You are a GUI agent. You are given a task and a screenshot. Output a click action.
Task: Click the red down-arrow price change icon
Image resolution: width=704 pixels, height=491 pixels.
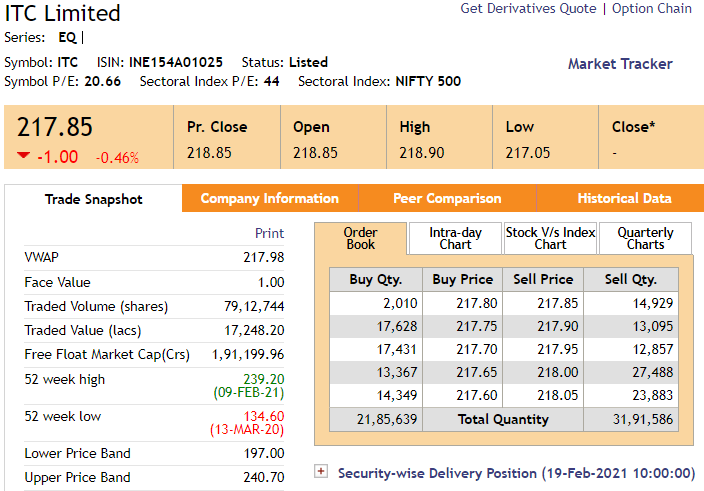[23, 155]
